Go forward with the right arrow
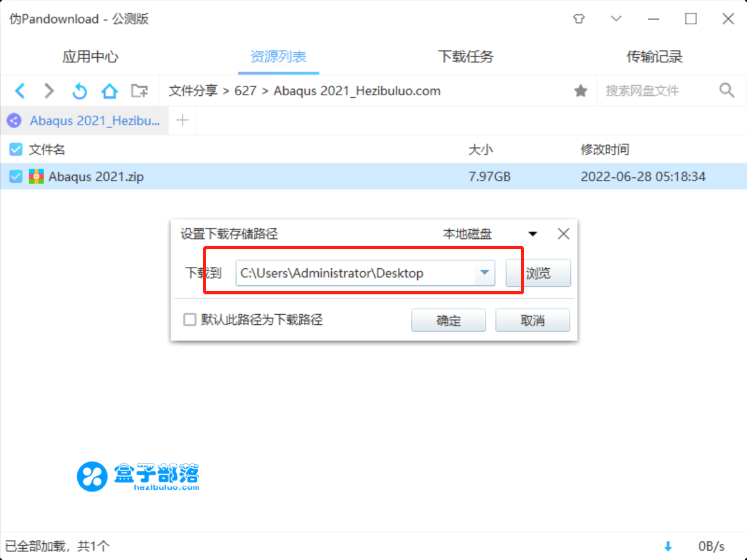The width and height of the screenshot is (747, 560). (49, 91)
